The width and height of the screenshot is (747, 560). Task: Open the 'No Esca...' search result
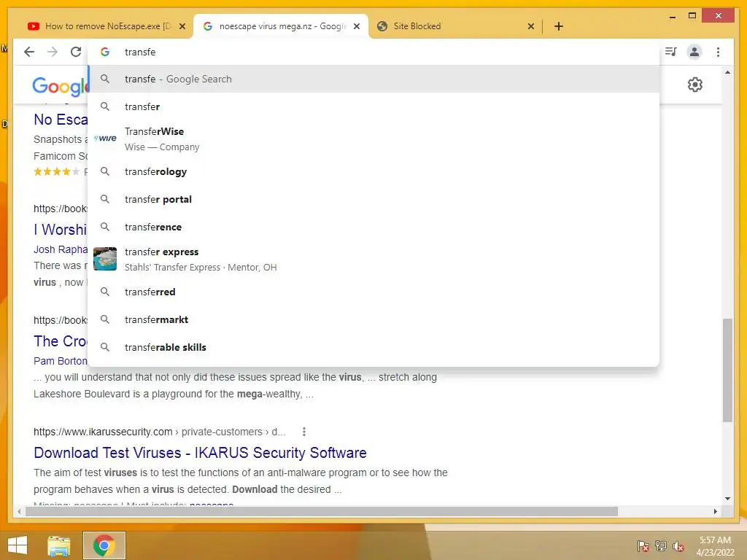point(61,120)
